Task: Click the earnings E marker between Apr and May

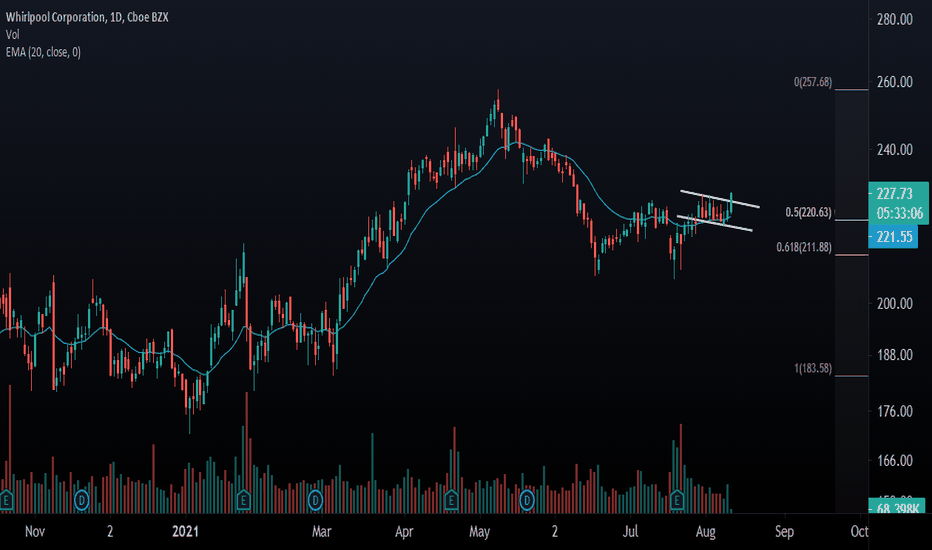Action: (451, 501)
